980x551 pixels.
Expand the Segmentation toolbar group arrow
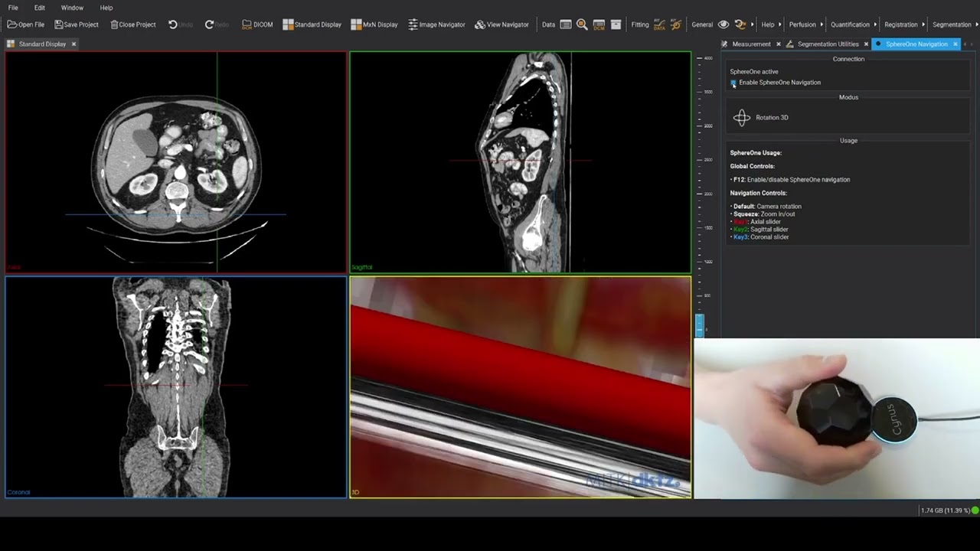click(975, 24)
